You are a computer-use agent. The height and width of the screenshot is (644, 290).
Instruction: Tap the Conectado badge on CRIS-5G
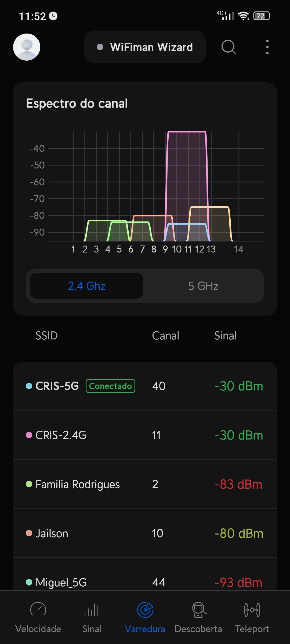(x=110, y=386)
